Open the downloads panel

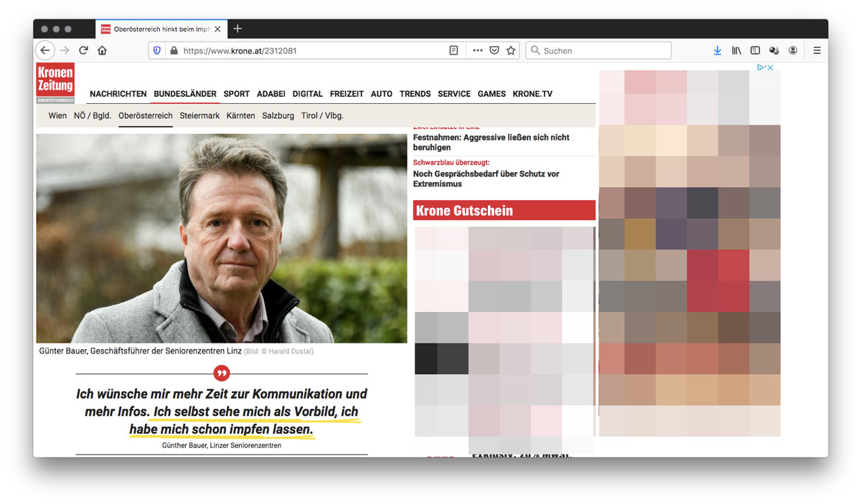tap(717, 51)
